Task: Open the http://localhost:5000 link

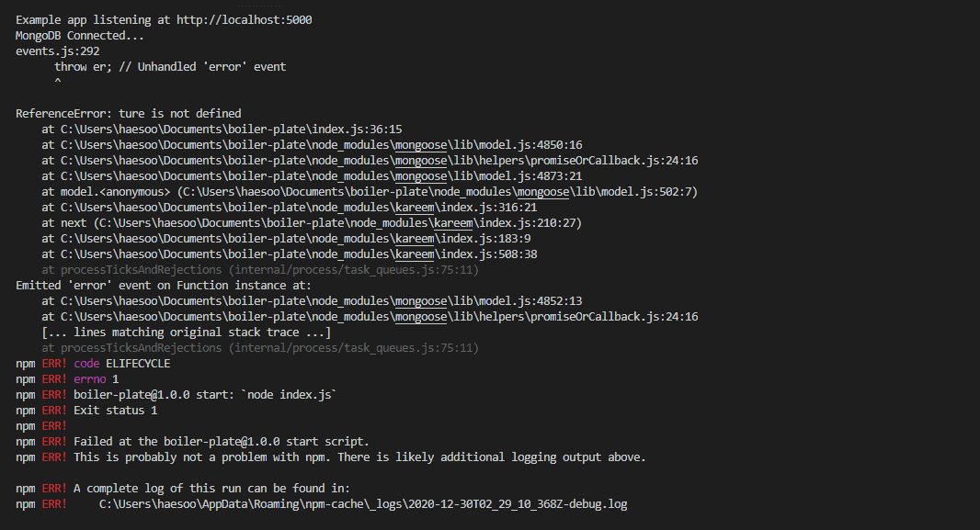Action: pos(242,19)
